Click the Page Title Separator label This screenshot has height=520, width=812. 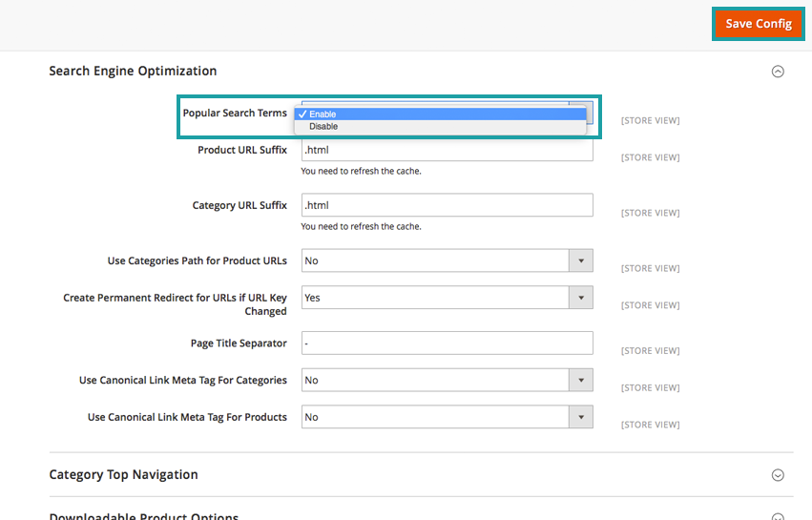coord(239,343)
